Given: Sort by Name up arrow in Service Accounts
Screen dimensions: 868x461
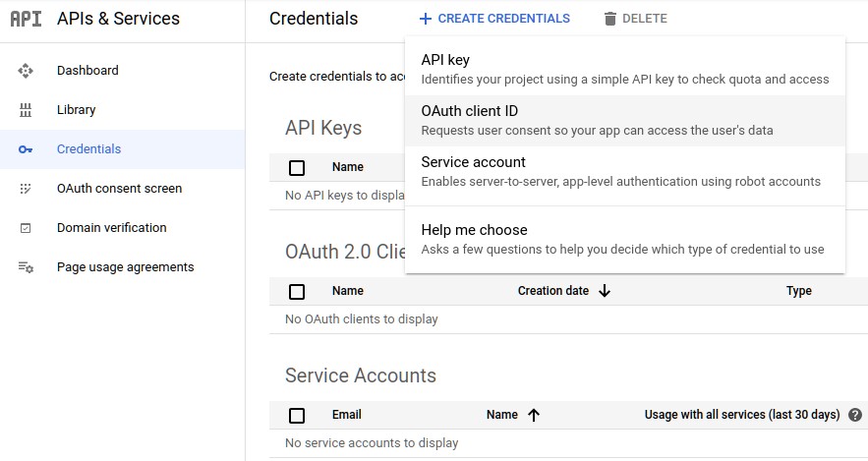Looking at the screenshot, I should coord(534,415).
